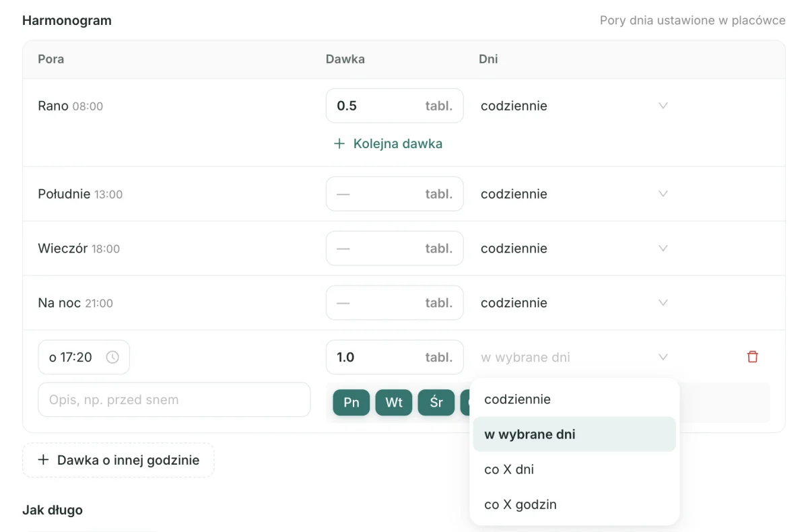
Task: Delete the 17:20 custom dose with trash icon
Action: coord(753,357)
